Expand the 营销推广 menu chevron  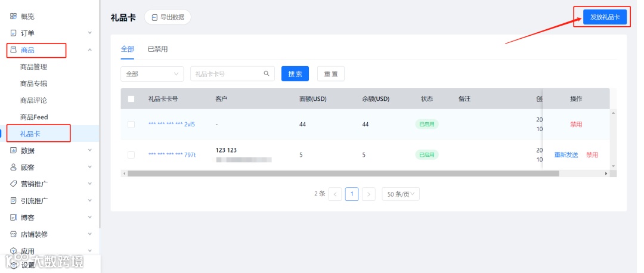click(90, 184)
